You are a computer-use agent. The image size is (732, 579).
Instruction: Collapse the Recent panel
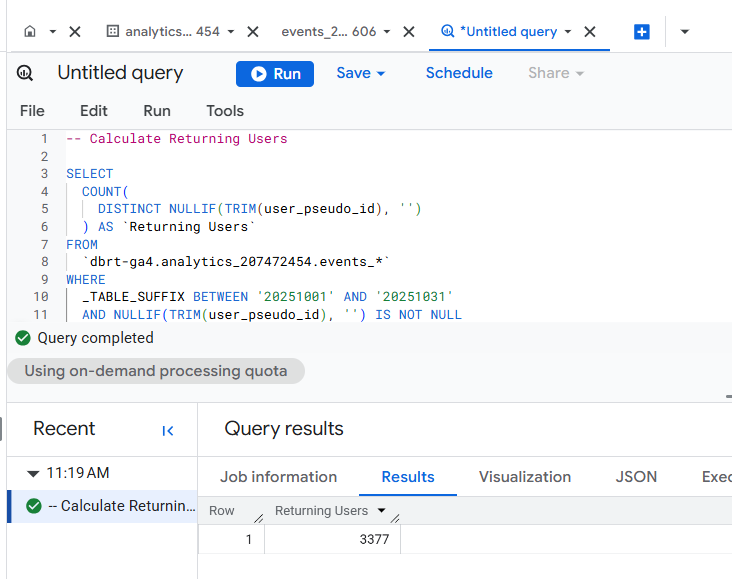click(x=168, y=431)
